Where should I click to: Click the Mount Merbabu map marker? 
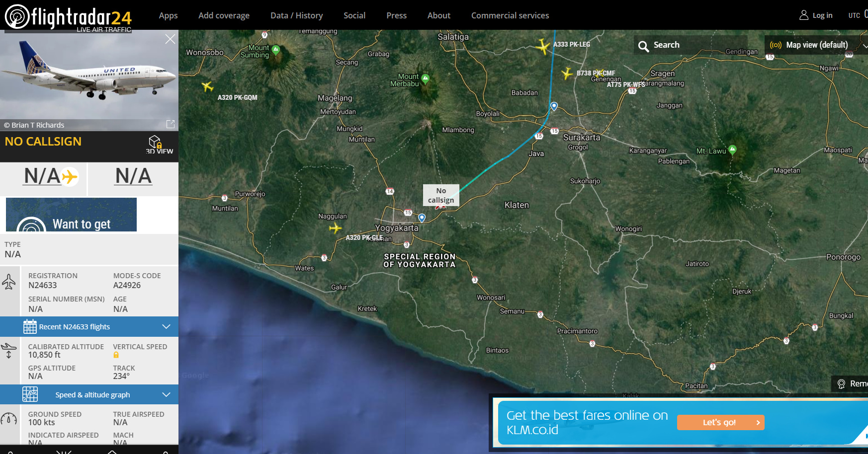(425, 78)
